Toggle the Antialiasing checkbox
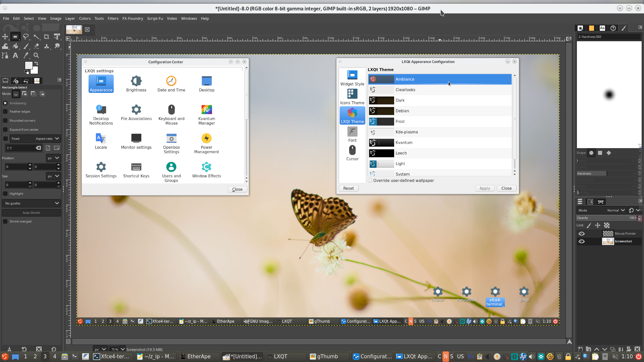Screen dimensions: 644x362 tap(5, 103)
